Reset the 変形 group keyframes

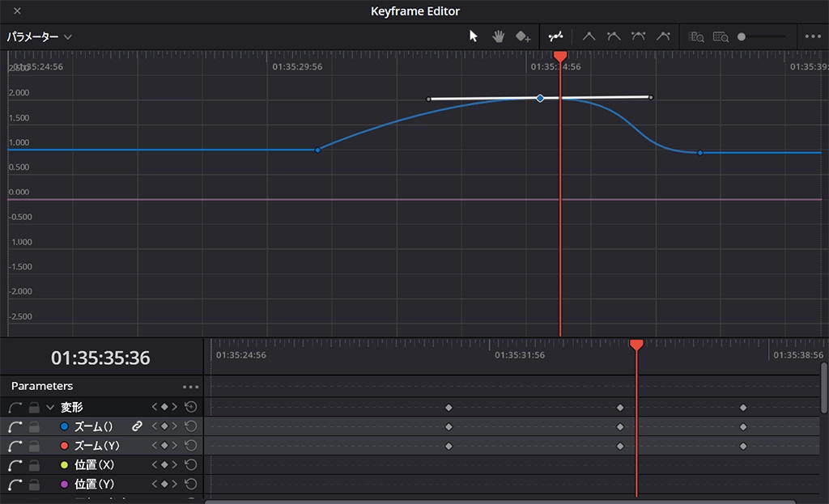point(190,407)
